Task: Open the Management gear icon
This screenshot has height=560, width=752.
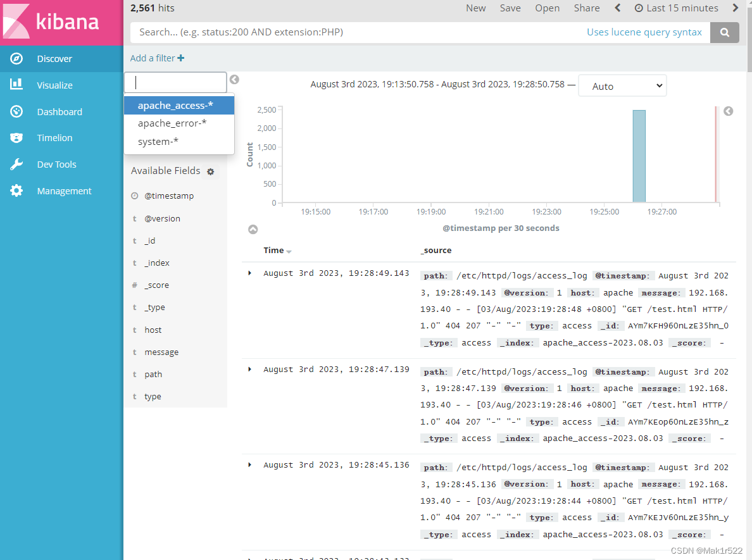Action: (16, 191)
